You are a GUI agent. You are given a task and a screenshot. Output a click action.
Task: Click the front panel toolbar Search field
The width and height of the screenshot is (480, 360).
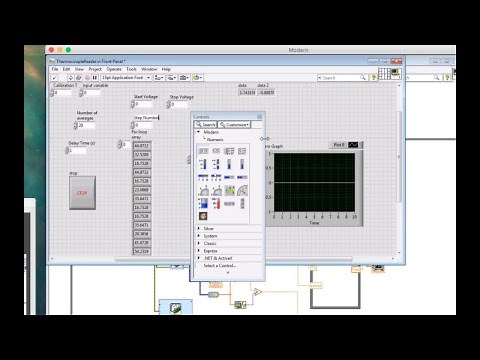[342, 78]
